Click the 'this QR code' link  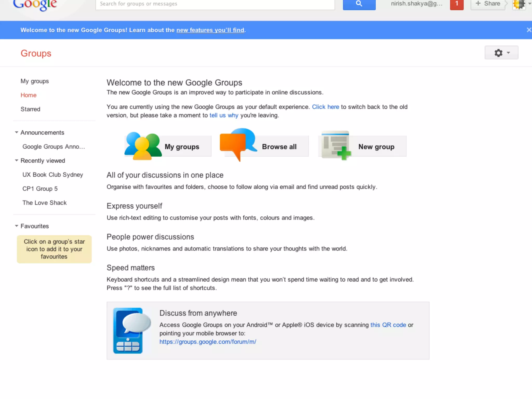(388, 325)
